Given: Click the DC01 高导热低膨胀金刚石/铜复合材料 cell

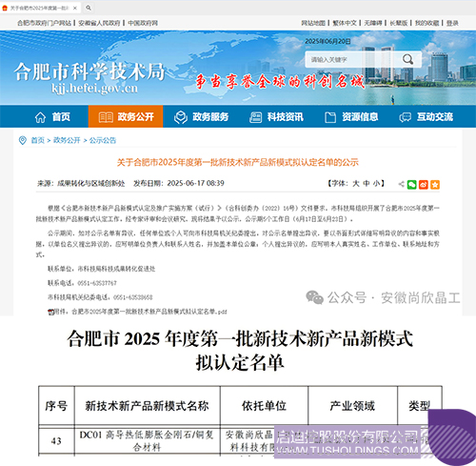Looking at the screenshot, I should click(x=147, y=441).
